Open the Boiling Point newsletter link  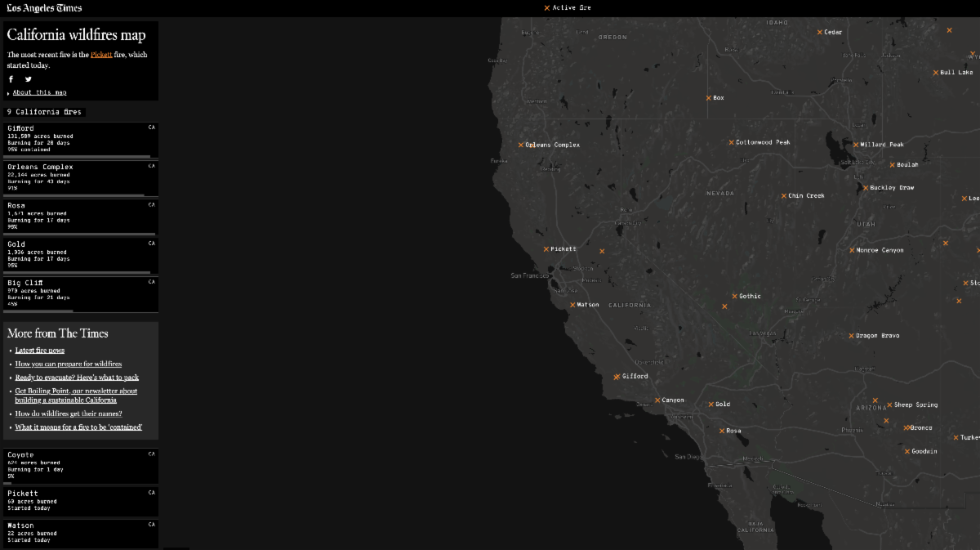pyautogui.click(x=76, y=396)
